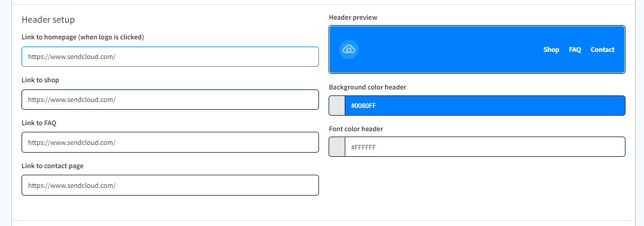Open the background color header swatch
Image resolution: width=644 pixels, height=226 pixels.
tap(337, 106)
